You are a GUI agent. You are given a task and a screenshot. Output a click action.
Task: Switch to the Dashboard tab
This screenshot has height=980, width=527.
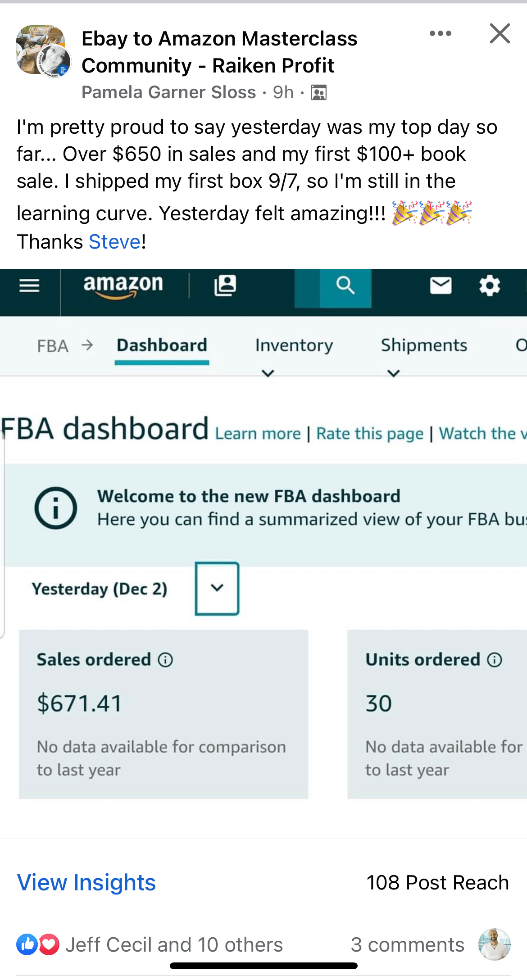pyautogui.click(x=161, y=345)
